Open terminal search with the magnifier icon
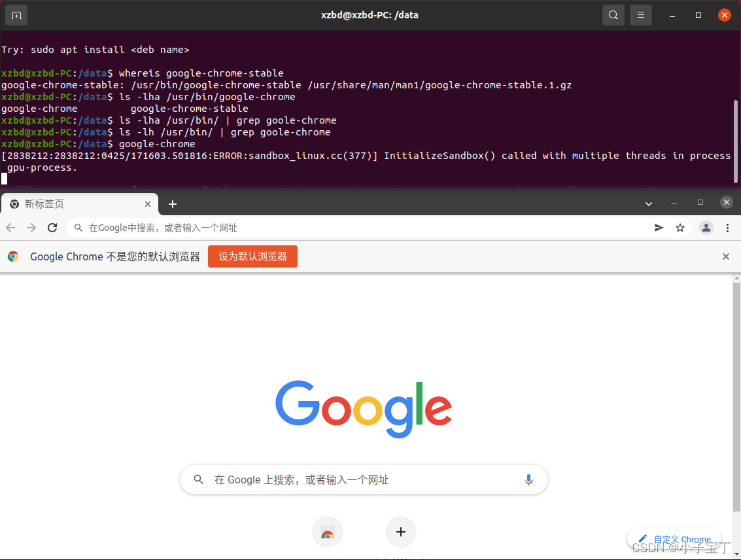 tap(613, 15)
